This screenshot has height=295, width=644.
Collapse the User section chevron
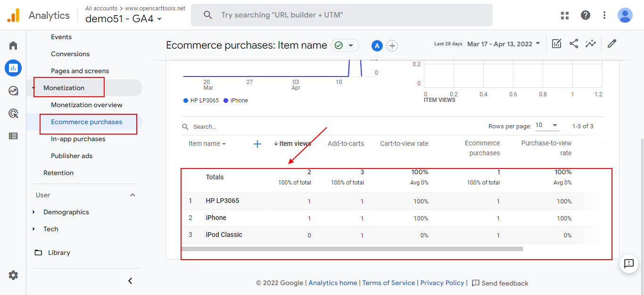(132, 195)
